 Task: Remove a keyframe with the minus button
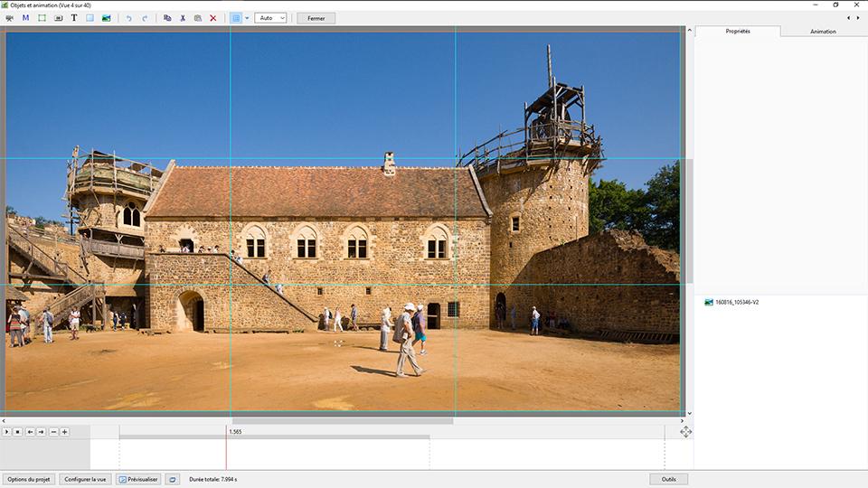pos(53,432)
